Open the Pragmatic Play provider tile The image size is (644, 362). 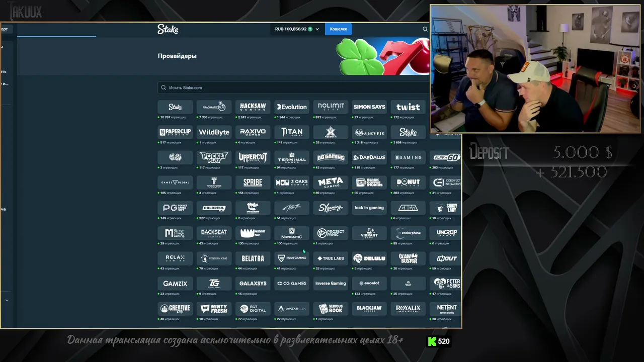click(214, 107)
